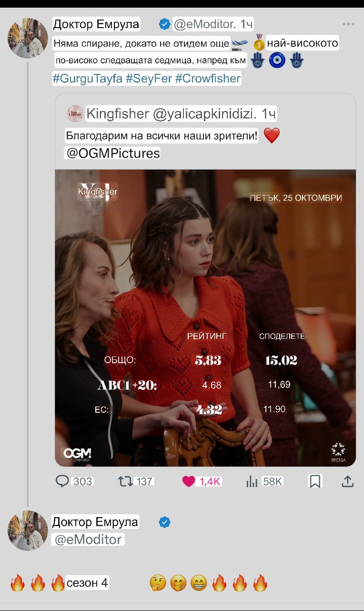Open the lower Доктор Емрула profile avatar

(x=28, y=530)
